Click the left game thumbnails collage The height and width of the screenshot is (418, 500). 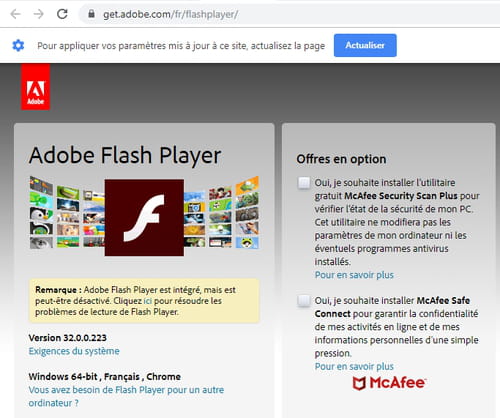(x=67, y=213)
